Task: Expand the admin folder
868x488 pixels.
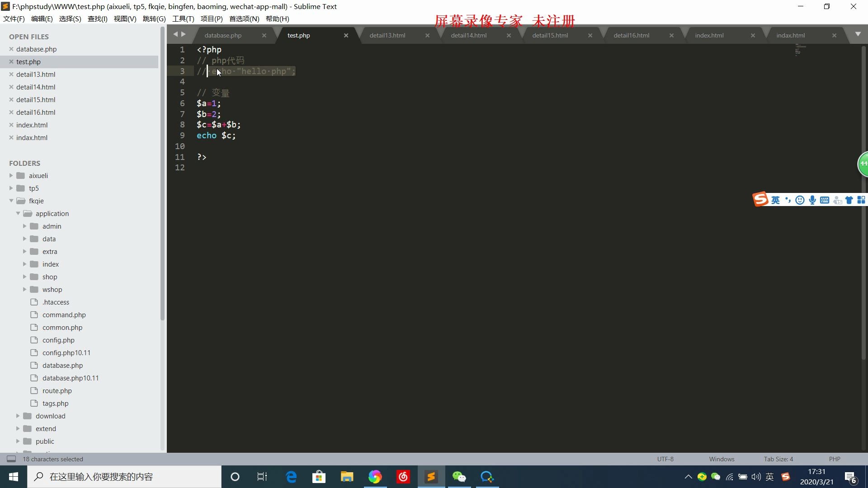Action: point(25,226)
